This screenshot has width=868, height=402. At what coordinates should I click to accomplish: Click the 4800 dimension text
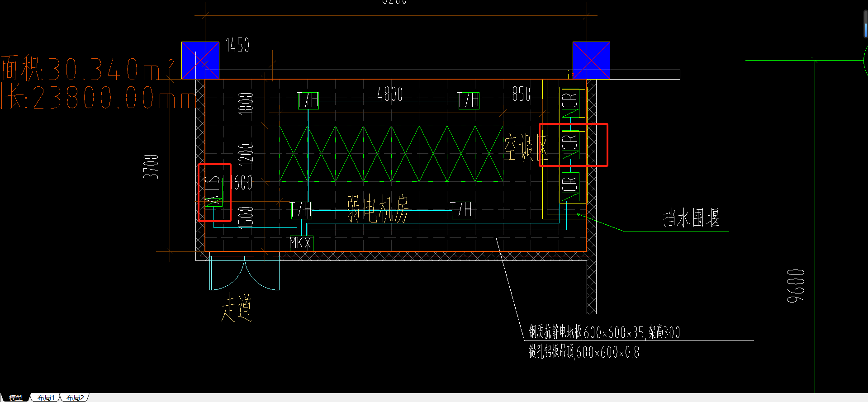tap(390, 95)
